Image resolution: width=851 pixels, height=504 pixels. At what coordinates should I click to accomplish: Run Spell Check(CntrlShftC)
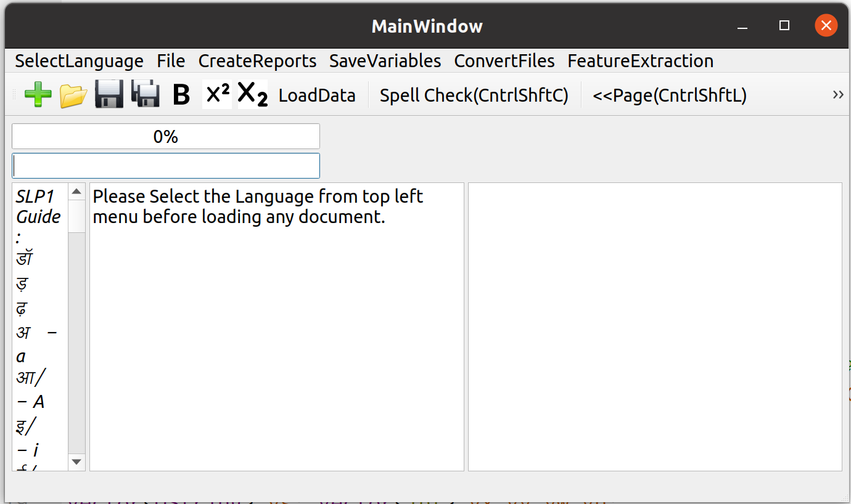474,96
